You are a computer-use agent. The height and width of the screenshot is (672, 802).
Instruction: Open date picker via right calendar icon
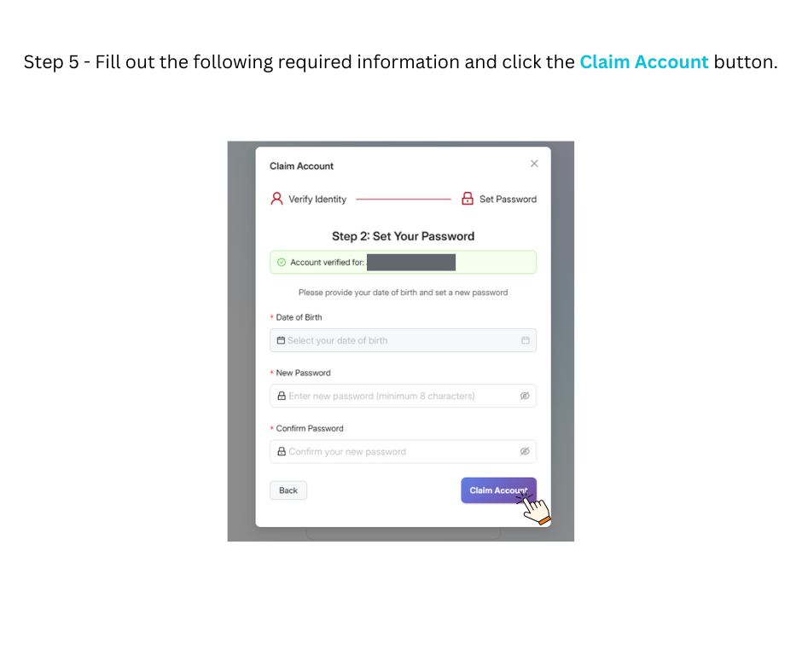[x=526, y=340]
